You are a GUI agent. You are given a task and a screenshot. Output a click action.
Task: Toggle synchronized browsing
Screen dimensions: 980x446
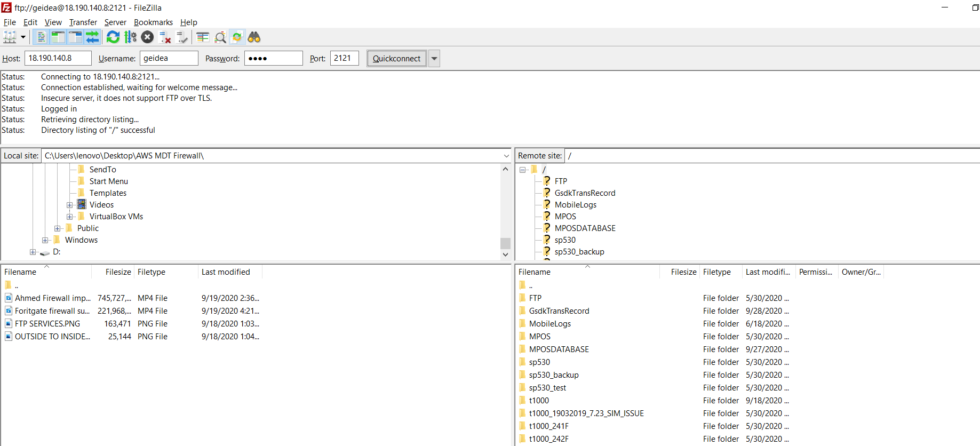click(237, 37)
